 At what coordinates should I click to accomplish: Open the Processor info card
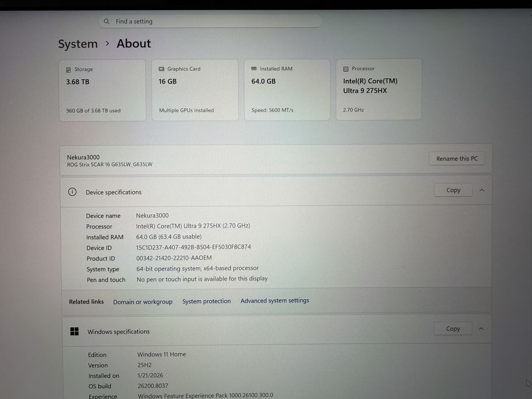tap(379, 89)
